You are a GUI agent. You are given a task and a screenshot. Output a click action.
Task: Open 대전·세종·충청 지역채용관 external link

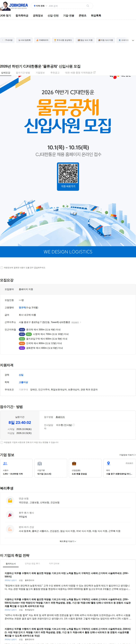coord(80,73)
